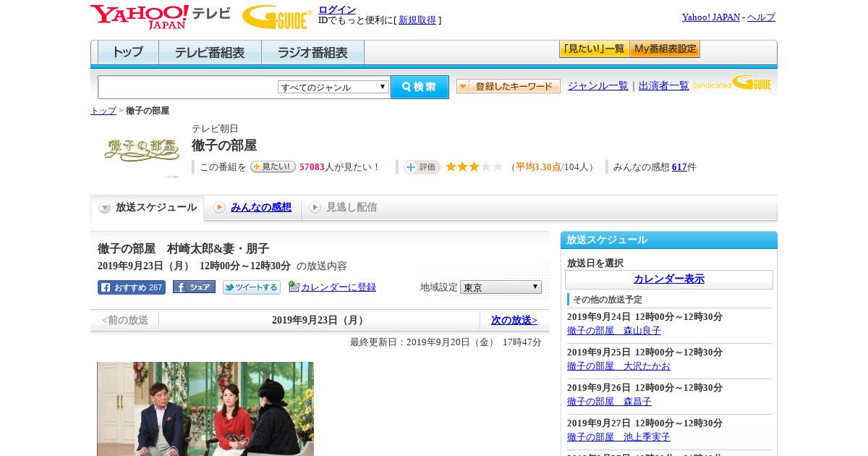This screenshot has width=868, height=456.
Task: Click the ツイートする Twitter button
Action: 252,287
